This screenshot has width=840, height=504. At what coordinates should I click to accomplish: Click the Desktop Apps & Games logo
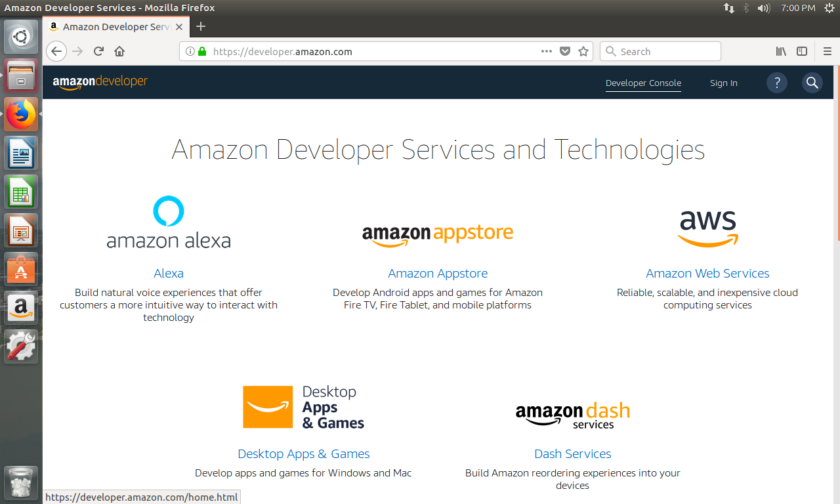click(303, 407)
